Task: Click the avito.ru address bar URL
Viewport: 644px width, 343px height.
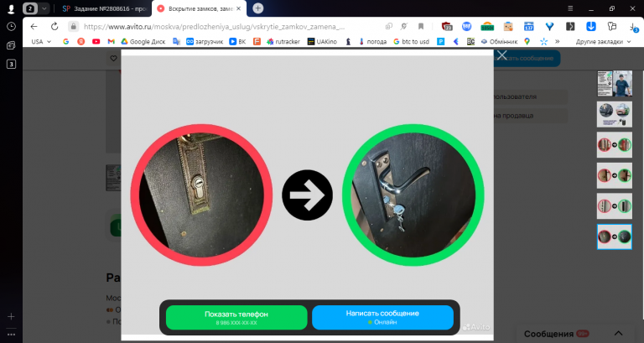Action: (x=214, y=27)
